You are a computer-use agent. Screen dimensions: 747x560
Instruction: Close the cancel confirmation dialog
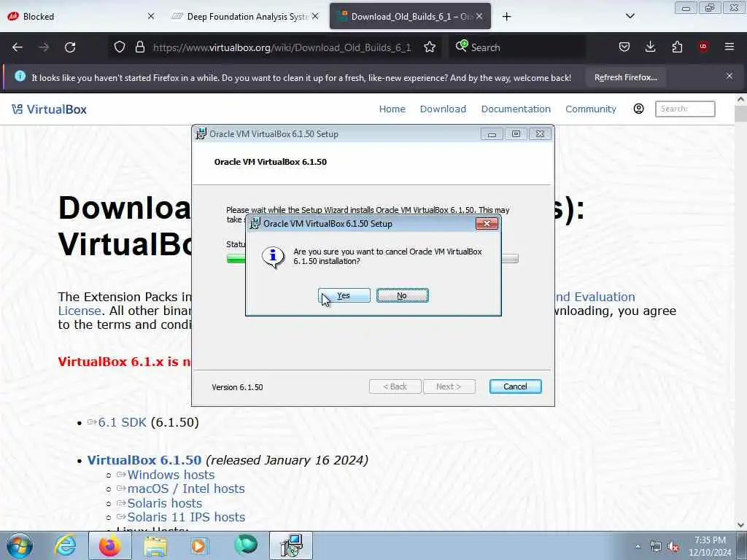[487, 223]
